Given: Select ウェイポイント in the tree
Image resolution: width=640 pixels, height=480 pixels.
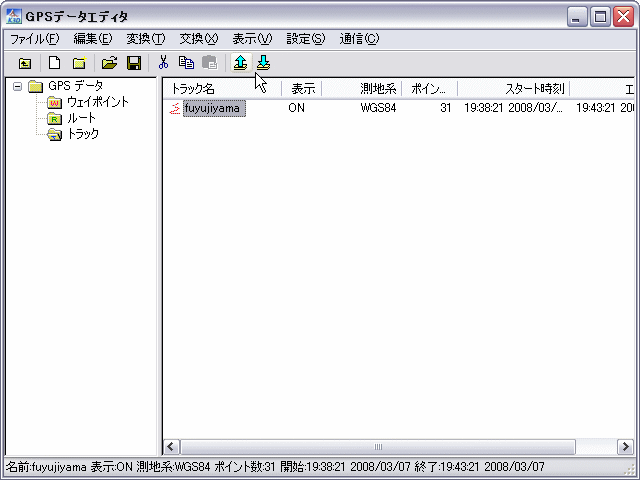Looking at the screenshot, I should (98, 102).
